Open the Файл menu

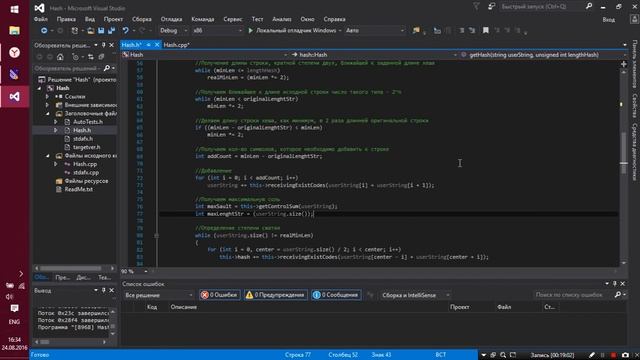coord(41,19)
